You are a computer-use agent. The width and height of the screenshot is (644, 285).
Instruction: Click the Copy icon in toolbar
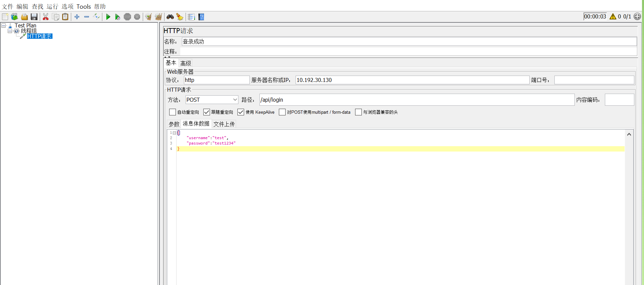pos(56,17)
